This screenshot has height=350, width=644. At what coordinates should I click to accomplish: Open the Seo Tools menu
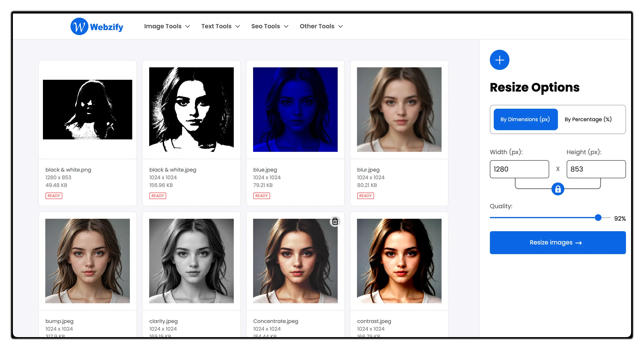[x=270, y=26]
